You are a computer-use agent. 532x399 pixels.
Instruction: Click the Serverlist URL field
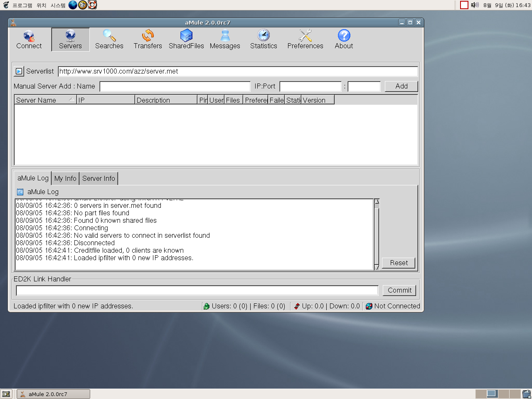238,71
